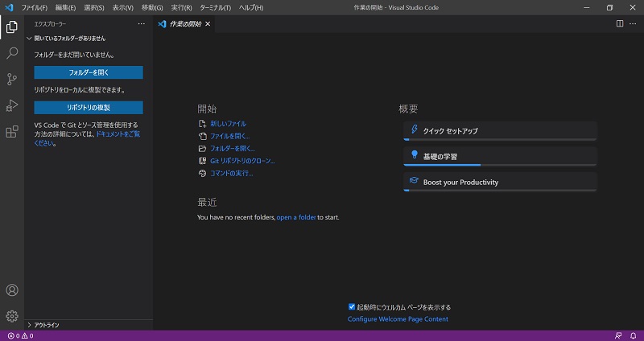
Task: Click the Git リポジトリのクローン icon
Action: 202,161
